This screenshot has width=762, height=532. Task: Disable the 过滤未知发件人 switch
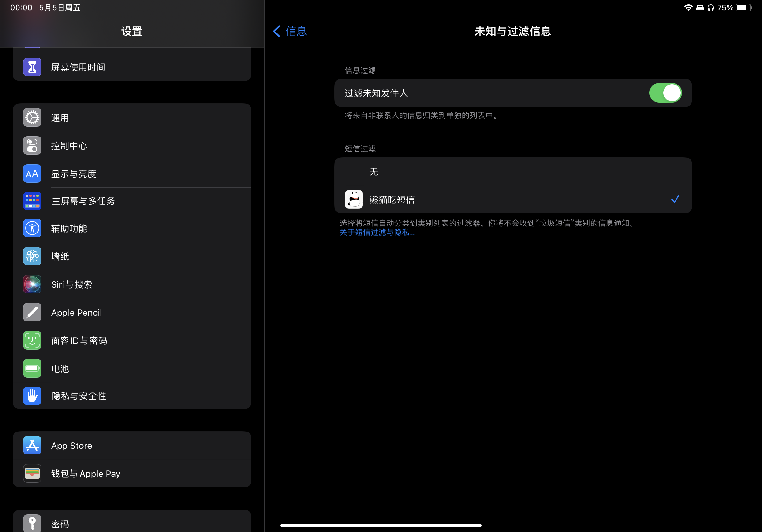[665, 93]
